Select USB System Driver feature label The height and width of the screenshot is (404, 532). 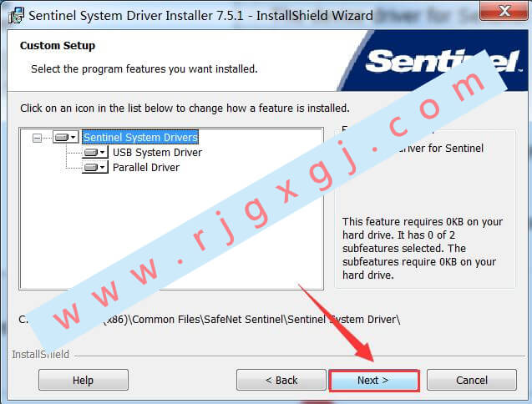pyautogui.click(x=157, y=152)
